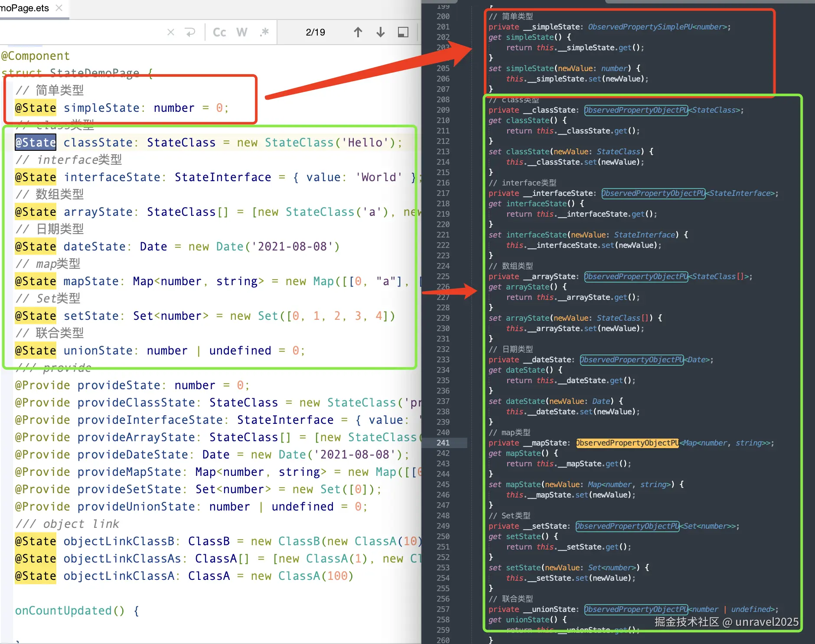Click highlighted ObservedPropertyObjectPU on __mapState line
815x644 pixels.
[x=627, y=443]
